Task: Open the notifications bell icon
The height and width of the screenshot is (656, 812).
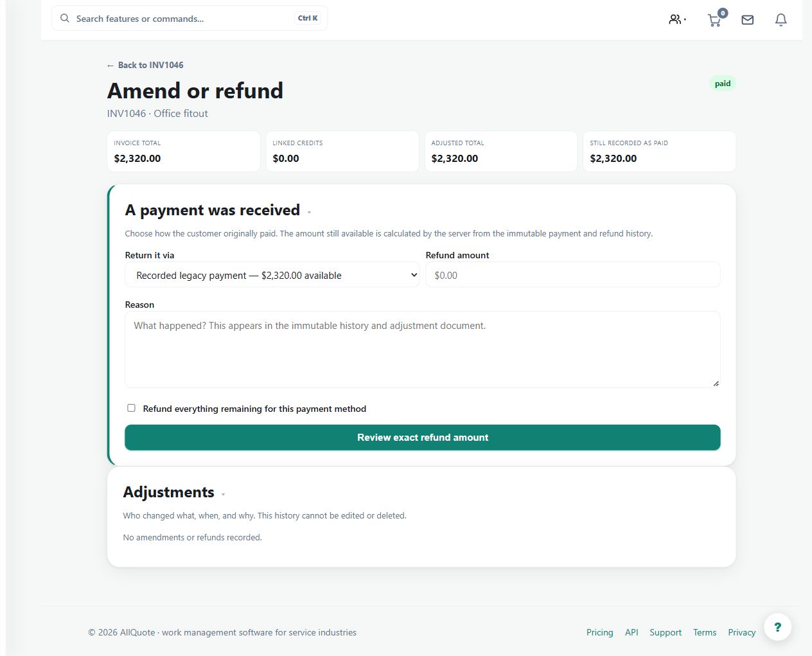Action: pos(781,20)
